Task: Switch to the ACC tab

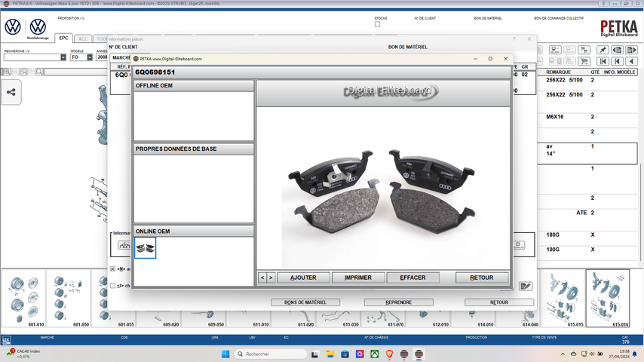Action: (x=83, y=38)
